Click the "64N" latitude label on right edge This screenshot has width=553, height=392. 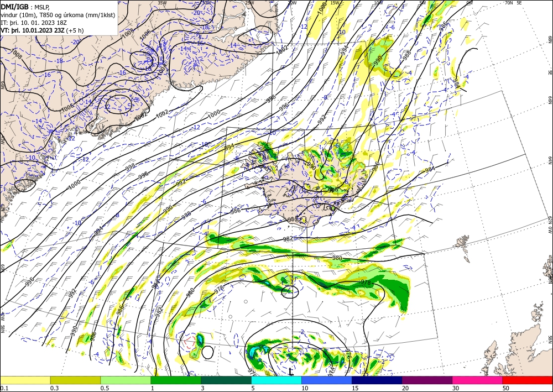(x=550, y=160)
